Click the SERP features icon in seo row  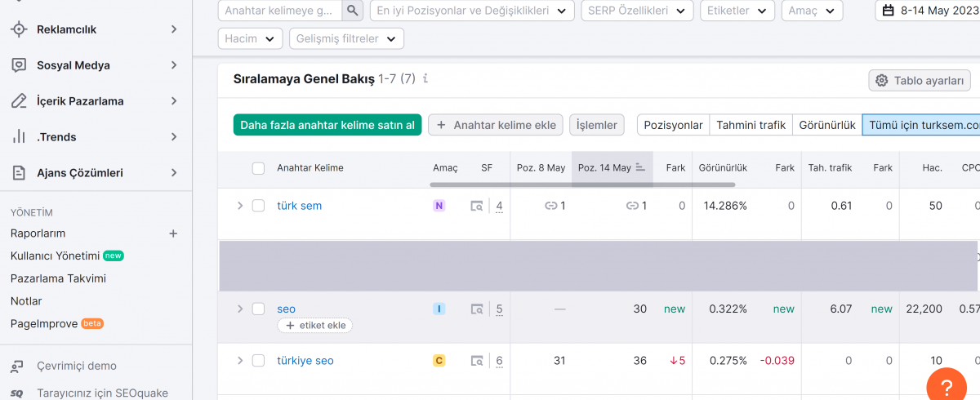[477, 309]
